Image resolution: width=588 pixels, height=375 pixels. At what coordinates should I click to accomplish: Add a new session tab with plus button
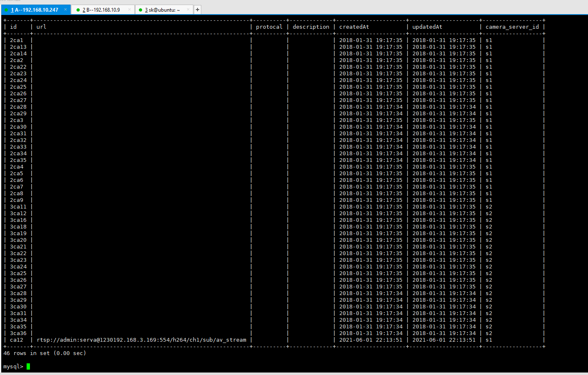point(198,10)
